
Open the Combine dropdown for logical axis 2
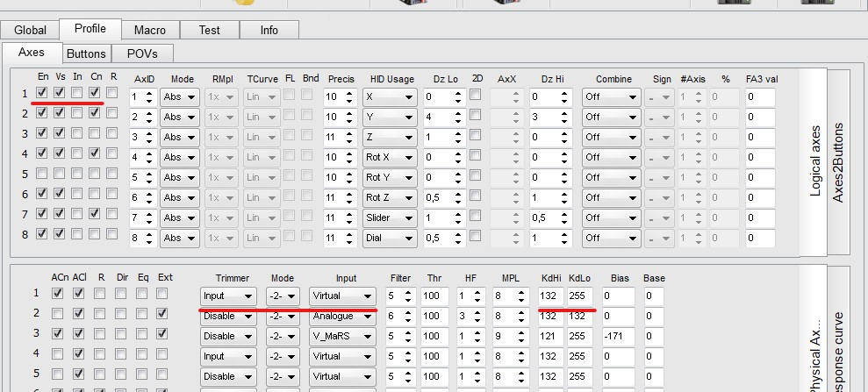coord(611,118)
